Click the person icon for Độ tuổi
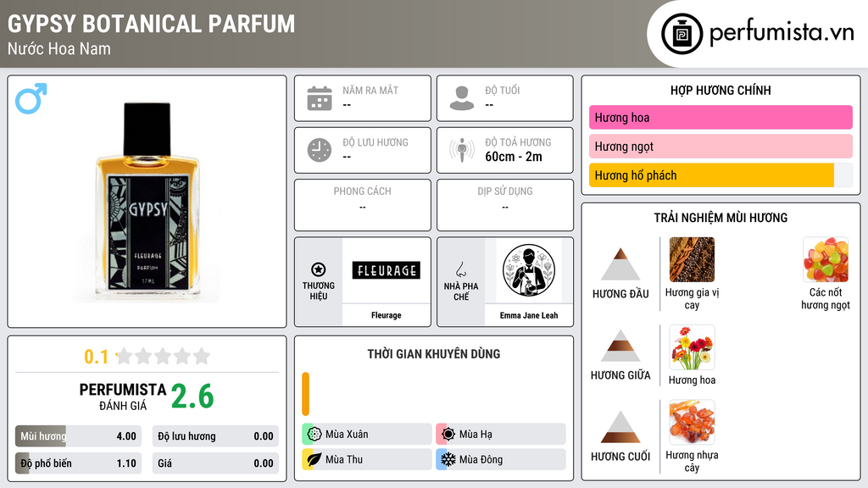Viewport: 868px width, 488px height. pos(462,98)
